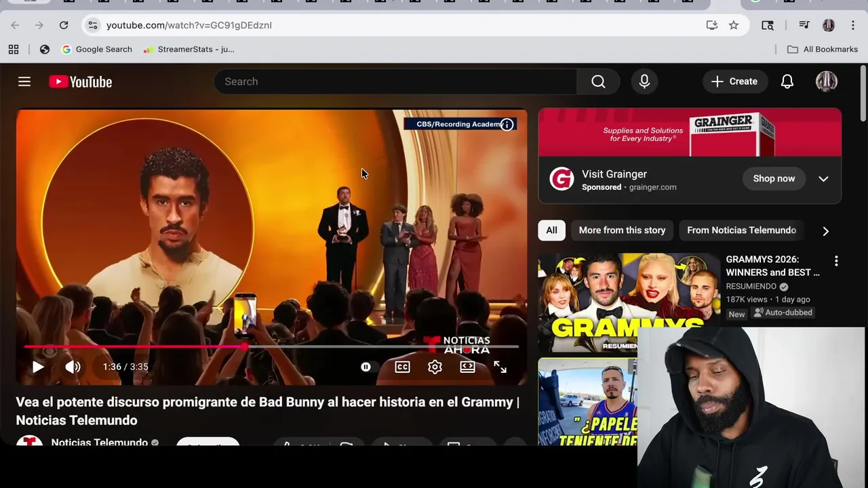This screenshot has height=488, width=868.
Task: Open the StreamerStats bookmark
Action: pos(189,49)
